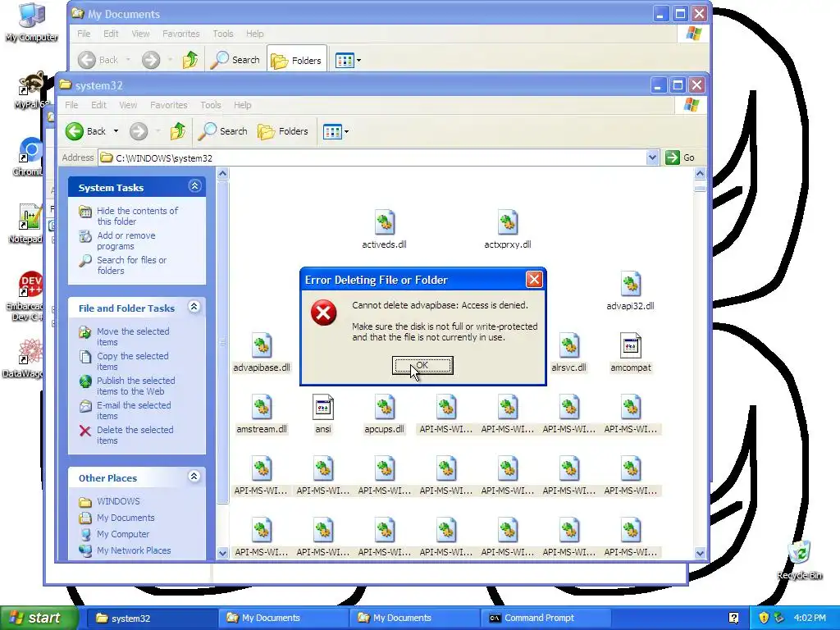Select the apcups.dll file icon
This screenshot has height=630, width=840.
384,407
